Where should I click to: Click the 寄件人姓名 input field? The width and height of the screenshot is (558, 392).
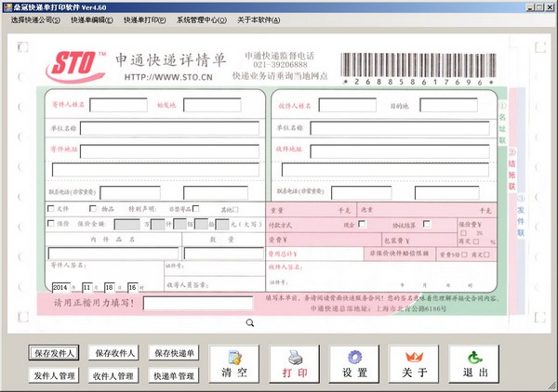pos(118,105)
